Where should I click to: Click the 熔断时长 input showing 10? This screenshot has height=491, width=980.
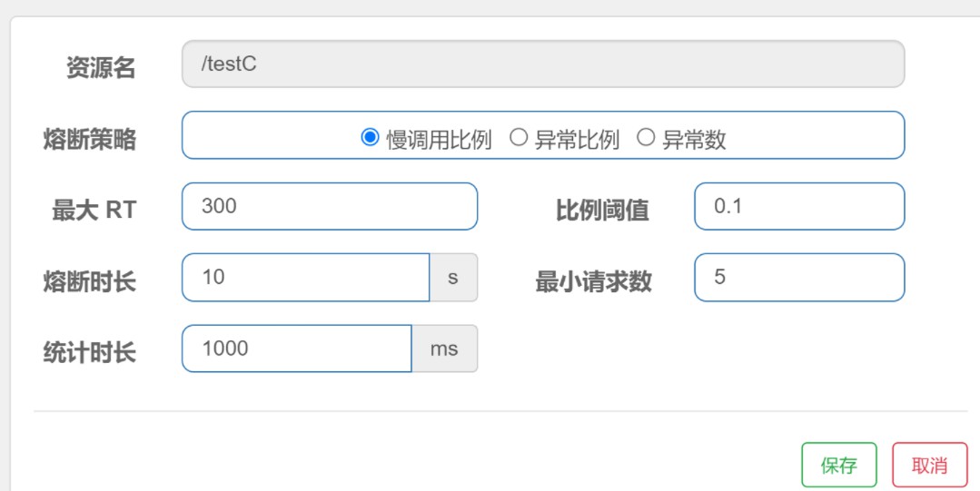pyautogui.click(x=305, y=278)
